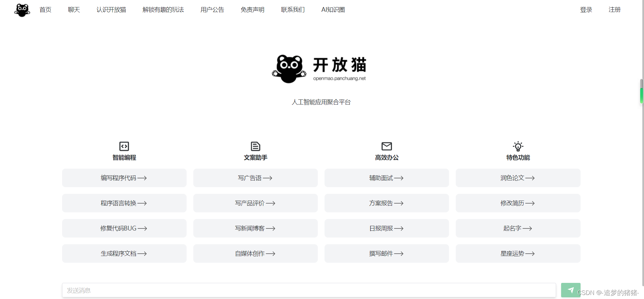Viewport: 644px width, 299px height.
Task: Choose the 方案报告 card
Action: pyautogui.click(x=387, y=203)
